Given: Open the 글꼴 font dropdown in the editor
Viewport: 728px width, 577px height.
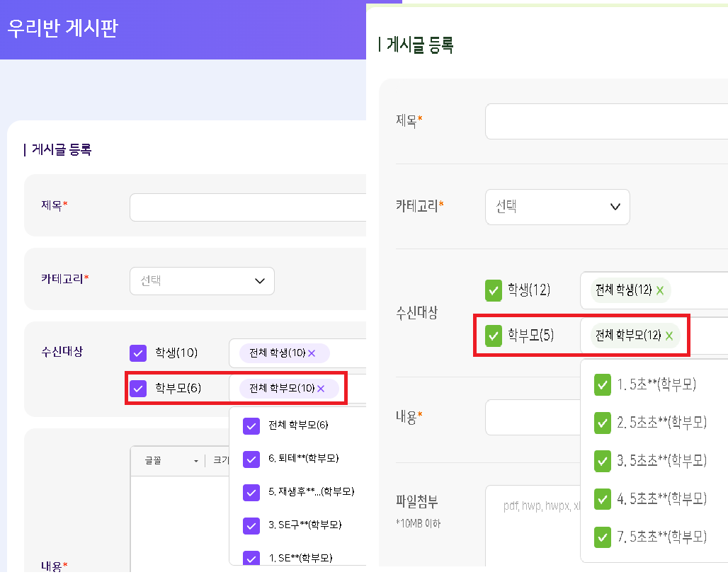Looking at the screenshot, I should click(x=171, y=461).
